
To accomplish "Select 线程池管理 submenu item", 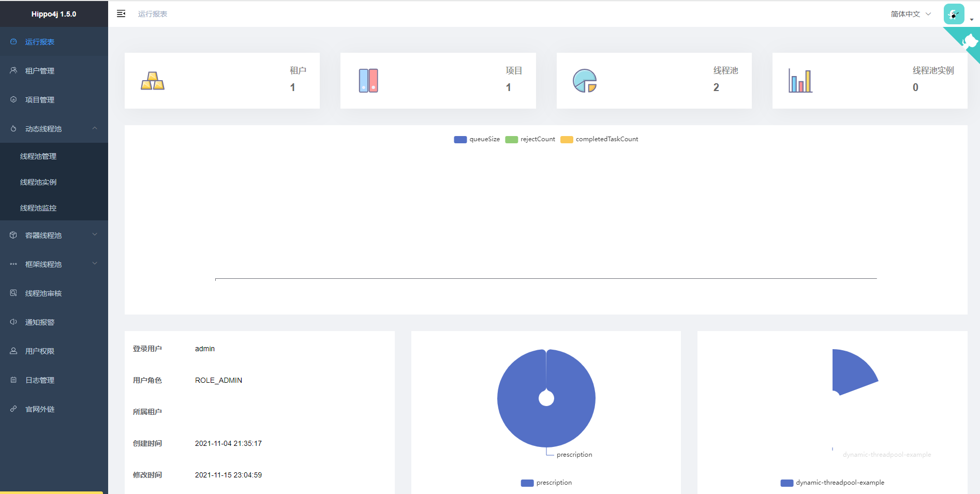I will (54, 156).
